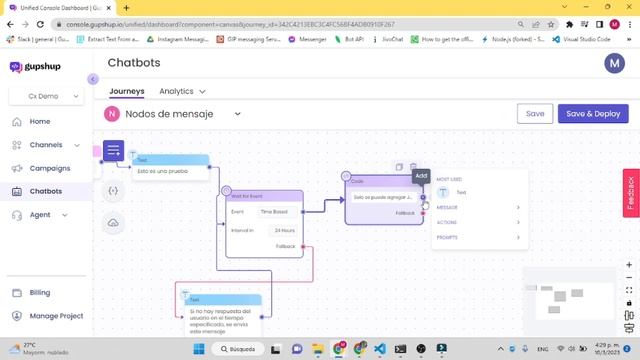Screen dimensions: 640x360
Task: Toggle the canvas lock icon
Action: tap(629, 303)
